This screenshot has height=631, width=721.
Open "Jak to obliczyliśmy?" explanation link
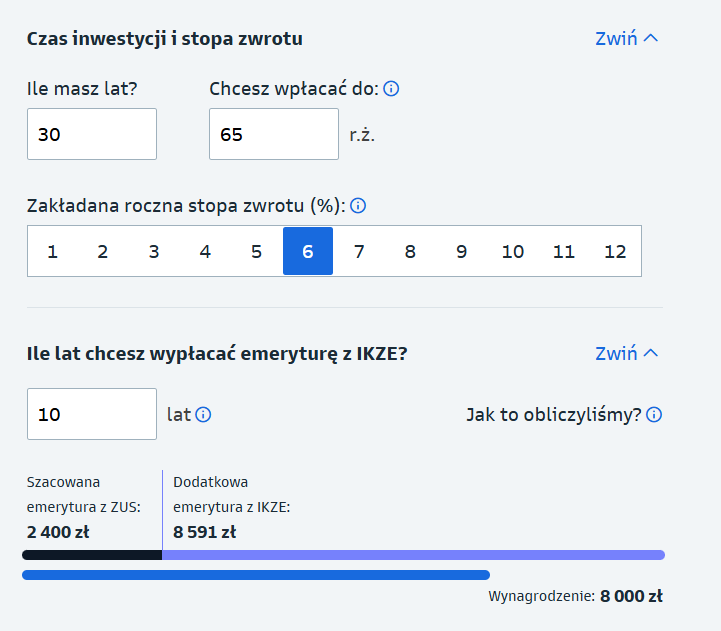tap(554, 414)
